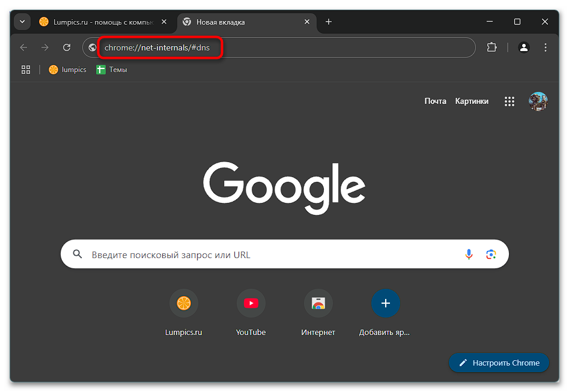This screenshot has width=569, height=392.
Task: Start voice search with microphone icon
Action: [469, 254]
